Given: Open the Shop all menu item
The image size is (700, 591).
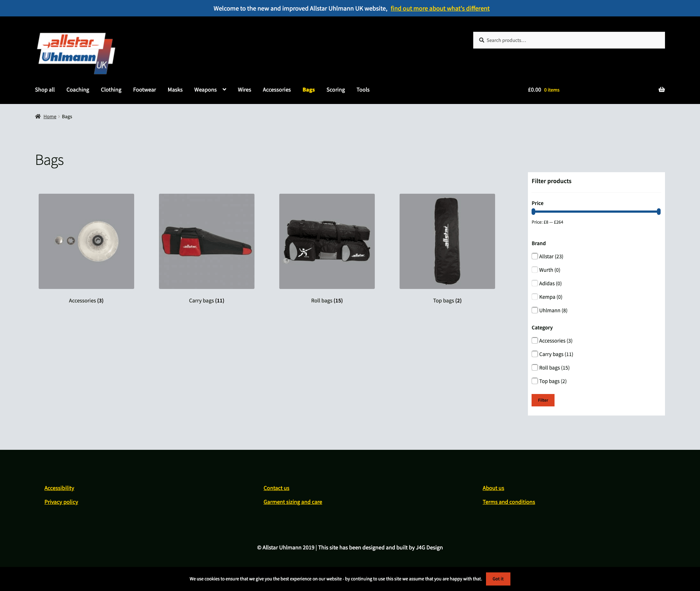Looking at the screenshot, I should pyautogui.click(x=45, y=90).
